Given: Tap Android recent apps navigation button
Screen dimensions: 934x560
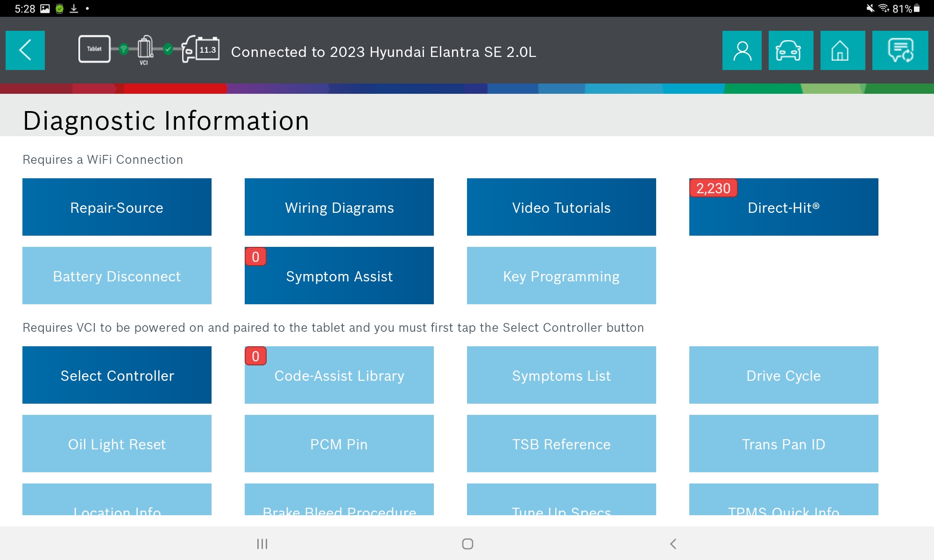Looking at the screenshot, I should point(262,544).
